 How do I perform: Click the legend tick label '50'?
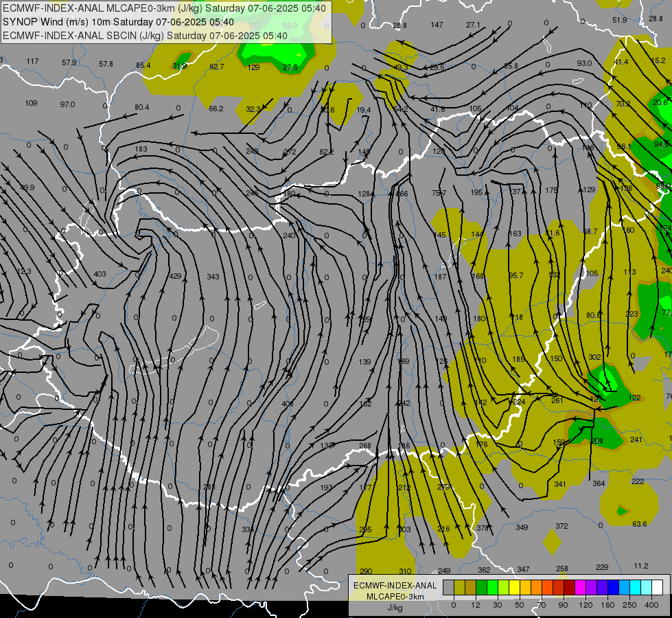pos(520,605)
